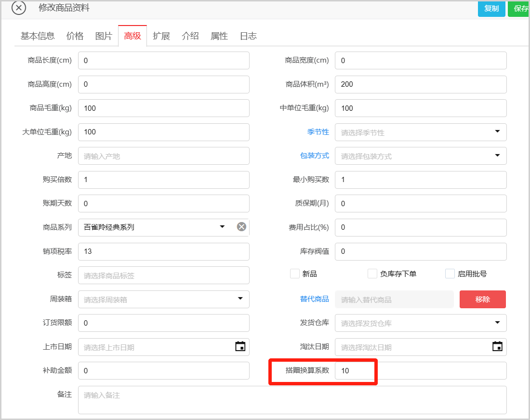Open the 上市日期 calendar picker icon
The width and height of the screenshot is (530, 420).
tap(240, 346)
